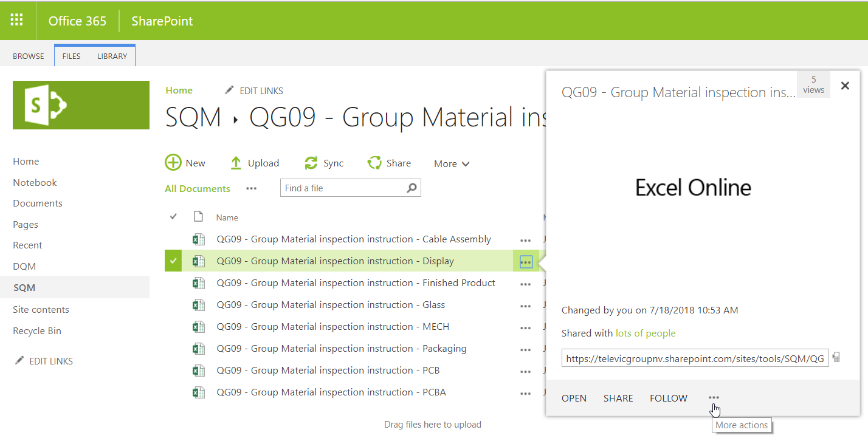Open More actions ellipsis in callout
The height and width of the screenshot is (441, 868).
click(x=714, y=398)
